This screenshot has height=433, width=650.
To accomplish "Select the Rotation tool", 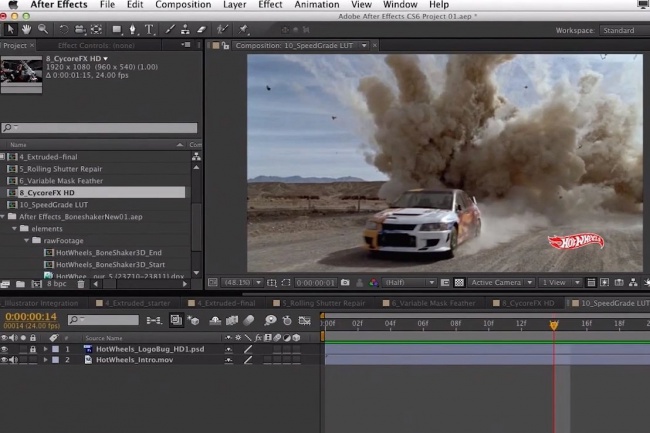I will [x=63, y=29].
